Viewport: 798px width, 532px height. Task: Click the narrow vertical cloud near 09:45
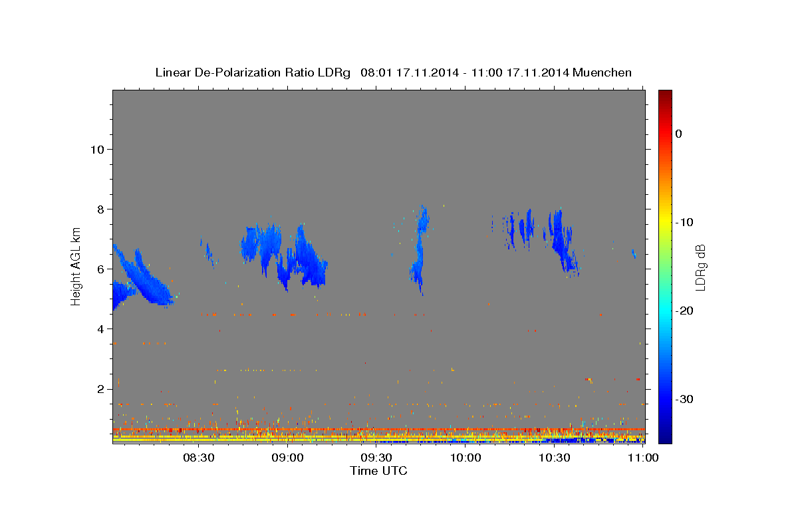(420, 249)
